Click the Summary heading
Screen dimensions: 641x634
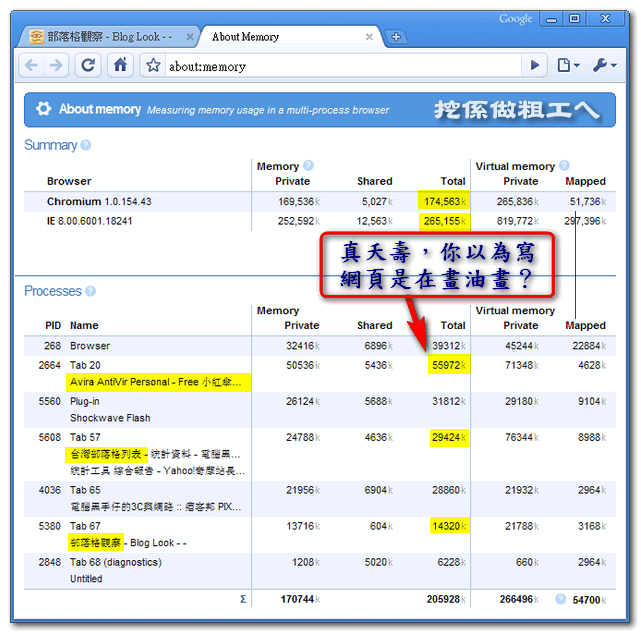pos(51,145)
